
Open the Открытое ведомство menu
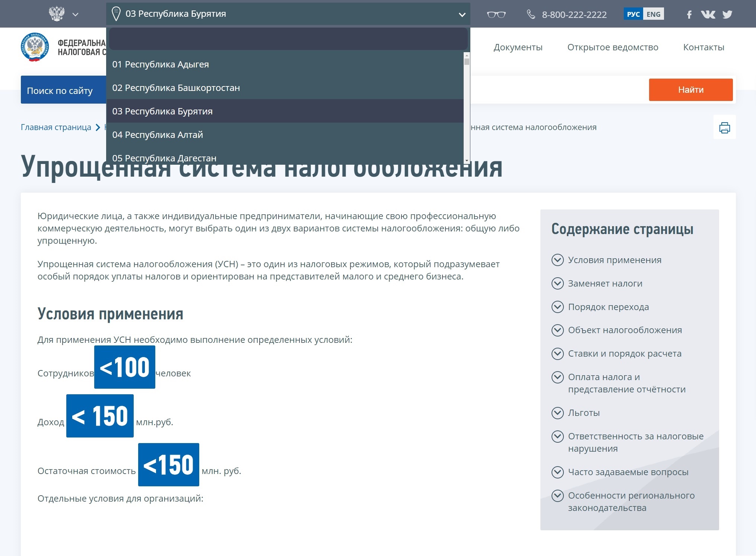613,47
